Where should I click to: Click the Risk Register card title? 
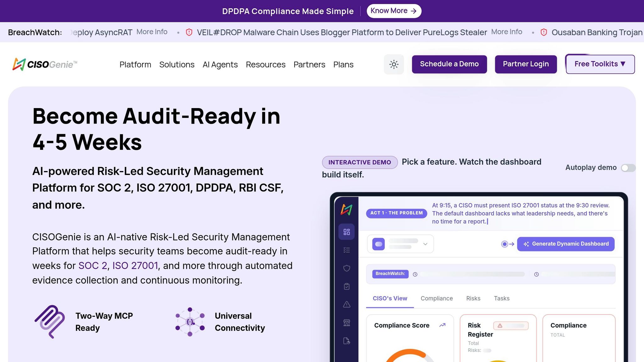tap(480, 330)
